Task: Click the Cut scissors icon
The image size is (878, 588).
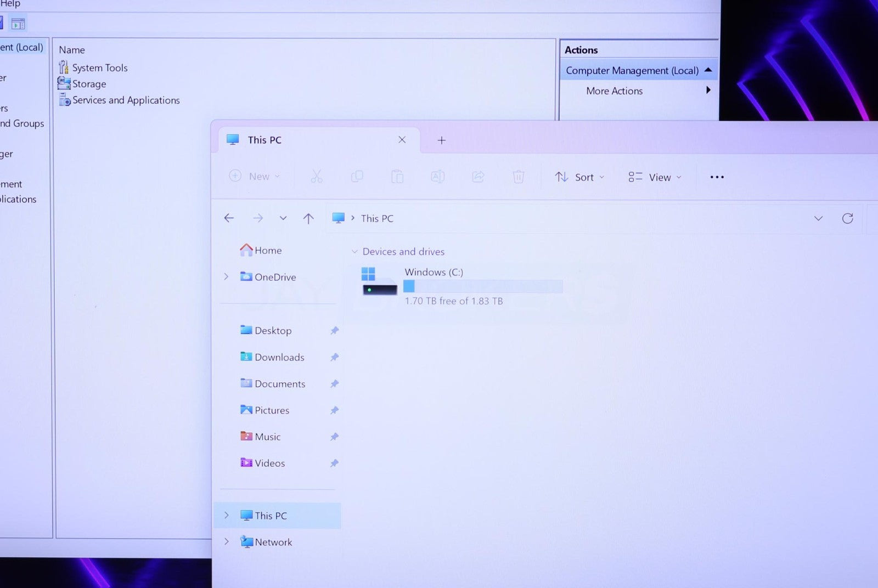Action: [317, 177]
